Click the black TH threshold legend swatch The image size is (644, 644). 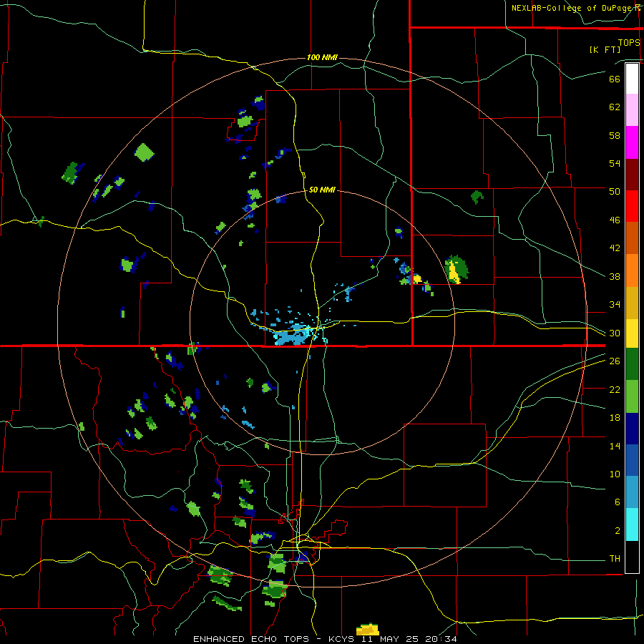click(x=632, y=557)
